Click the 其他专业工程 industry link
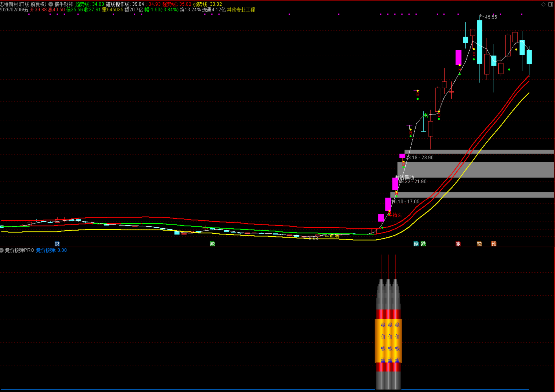Viewport: 555px width, 392px height. tap(241, 10)
